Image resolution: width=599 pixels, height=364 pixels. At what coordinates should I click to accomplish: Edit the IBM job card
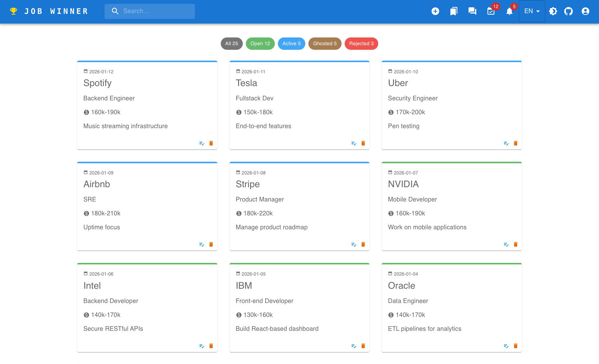[354, 346]
